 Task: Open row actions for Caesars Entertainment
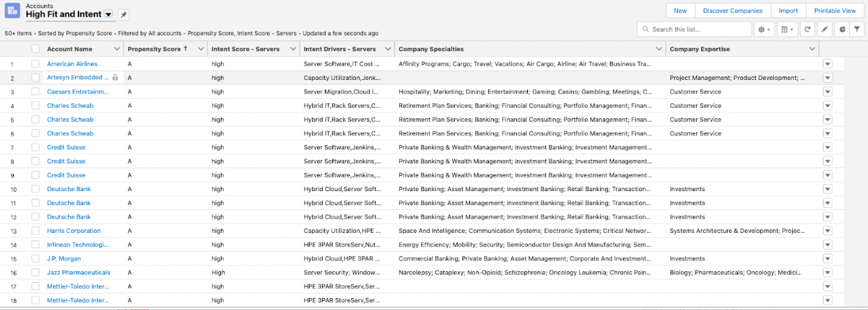[827, 92]
